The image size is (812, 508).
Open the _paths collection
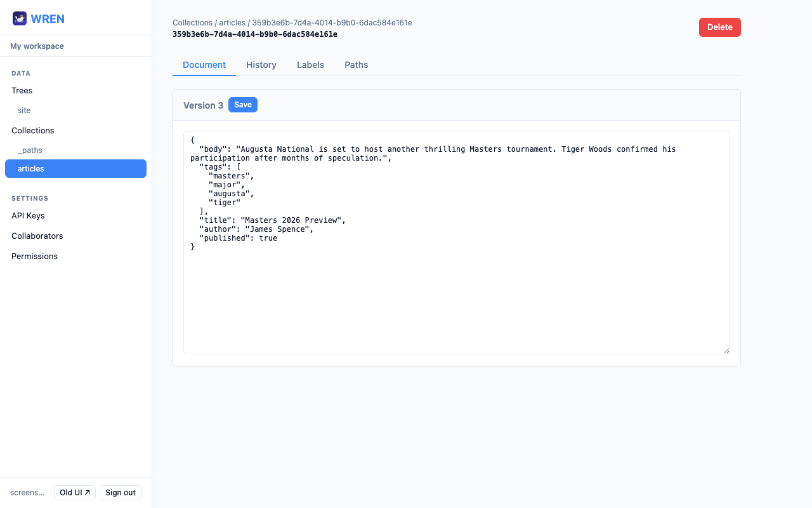click(30, 150)
